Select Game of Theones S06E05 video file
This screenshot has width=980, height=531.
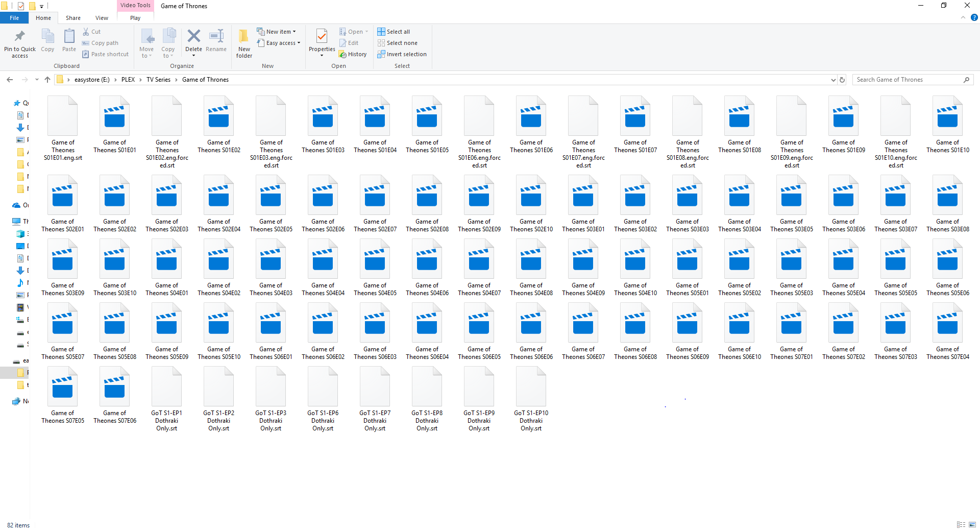pyautogui.click(x=479, y=331)
